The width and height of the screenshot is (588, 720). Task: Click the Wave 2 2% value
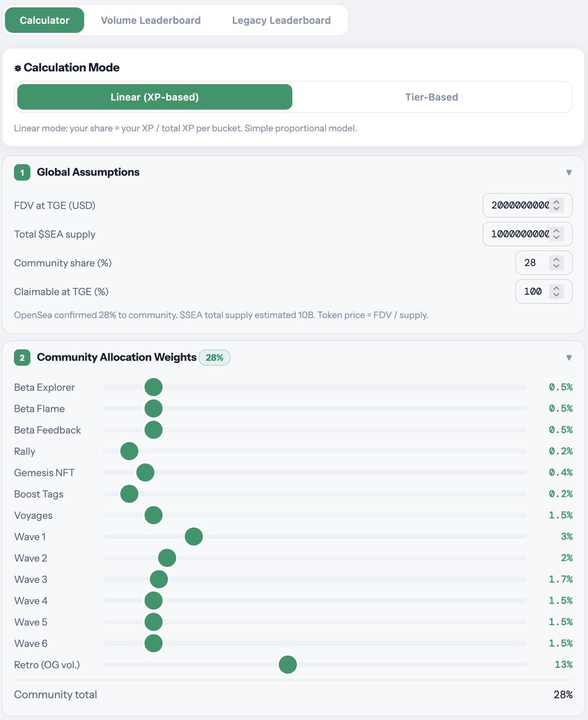click(567, 558)
